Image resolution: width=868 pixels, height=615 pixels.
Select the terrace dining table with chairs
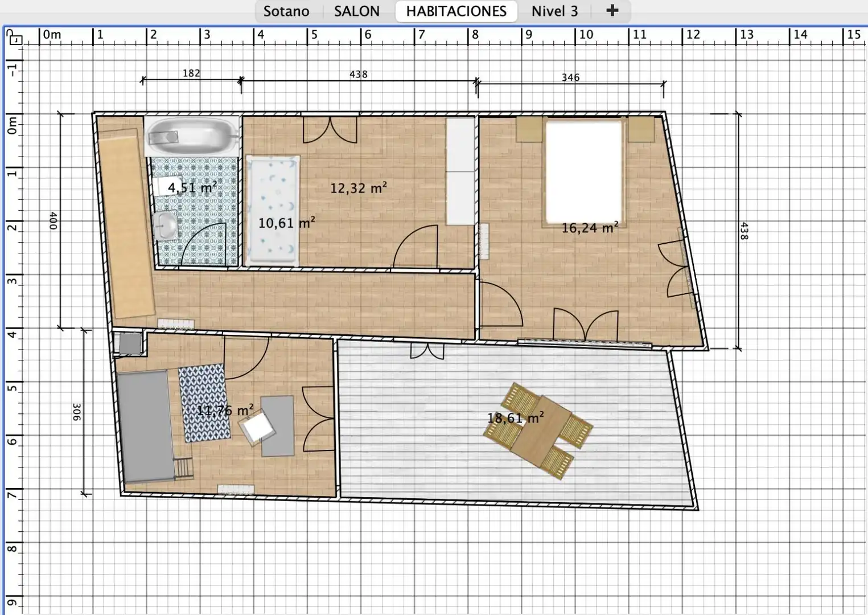pyautogui.click(x=538, y=431)
